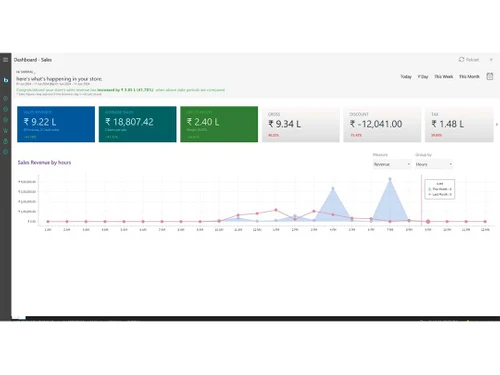
Task: Open the hamburger menu in sidebar
Action: tap(5, 60)
